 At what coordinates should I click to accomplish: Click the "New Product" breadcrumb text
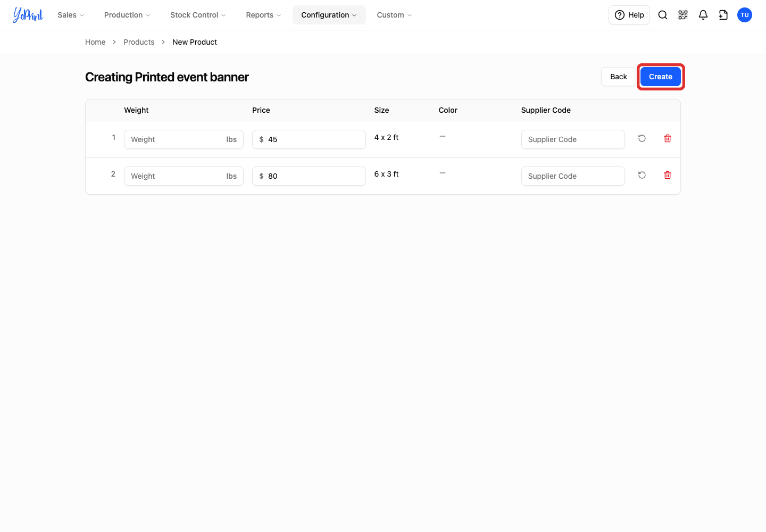coord(195,42)
